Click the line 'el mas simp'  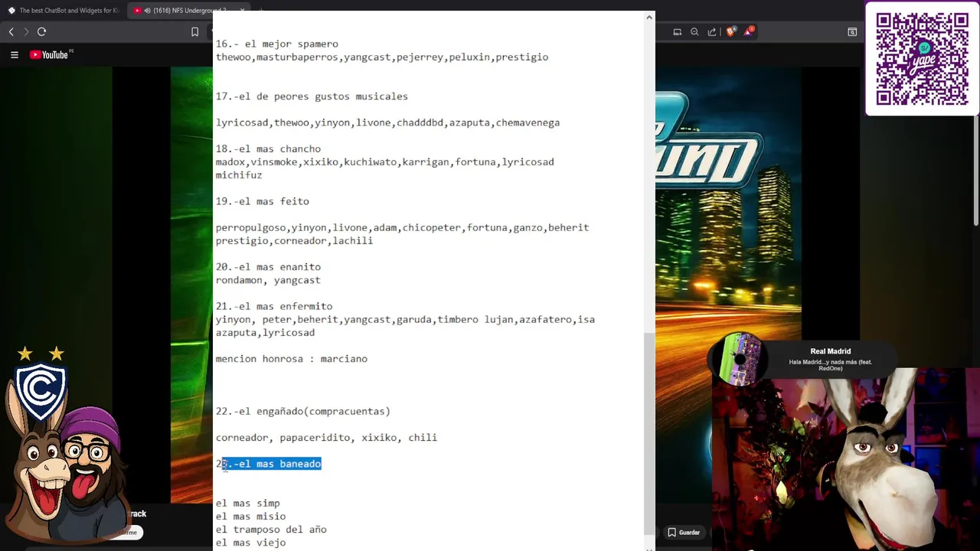[248, 504]
